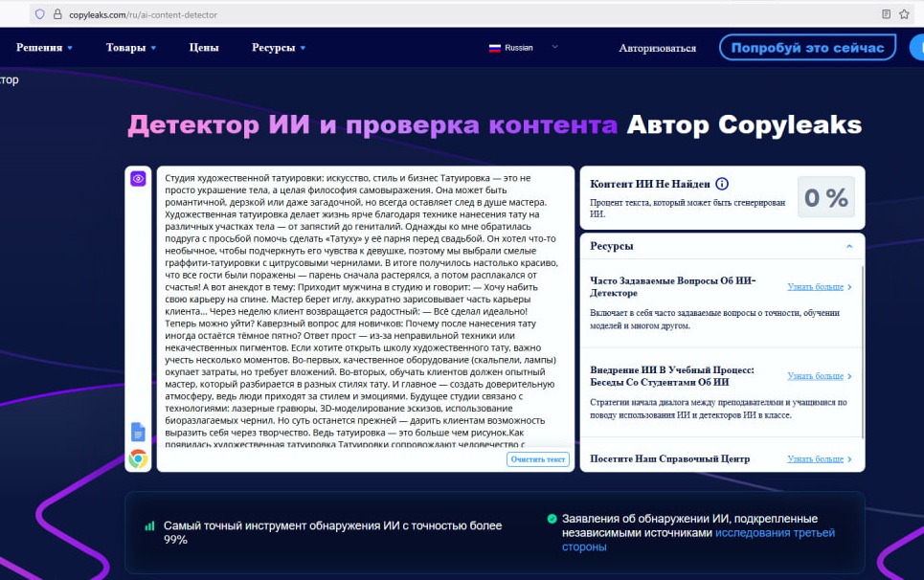Image resolution: width=924 pixels, height=580 pixels.
Task: Open the Цены menu item
Action: coord(204,48)
